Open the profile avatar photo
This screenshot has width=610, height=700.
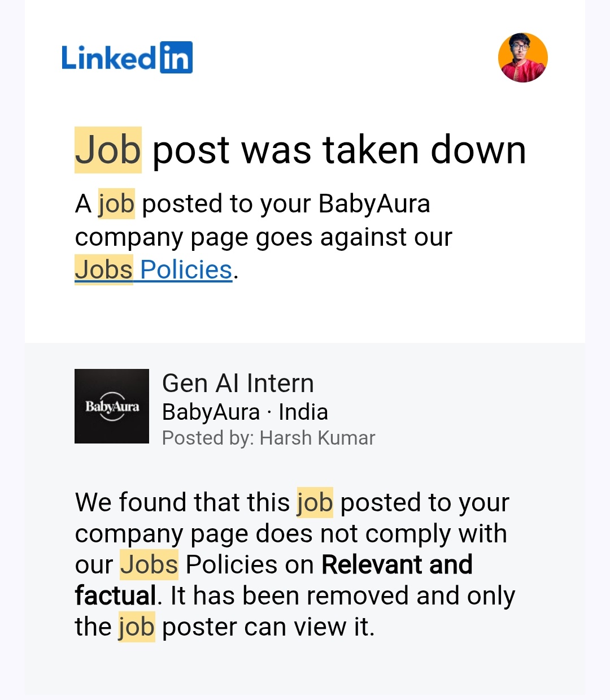pos(522,58)
